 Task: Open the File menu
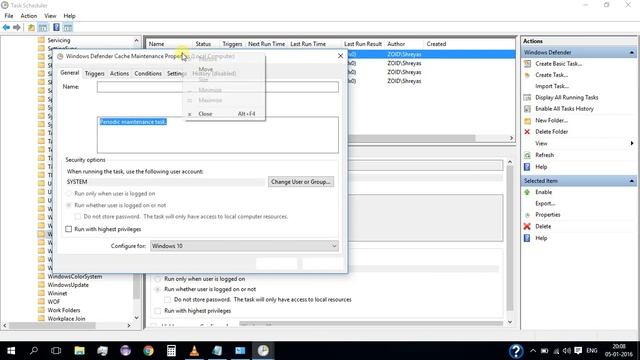(9, 16)
